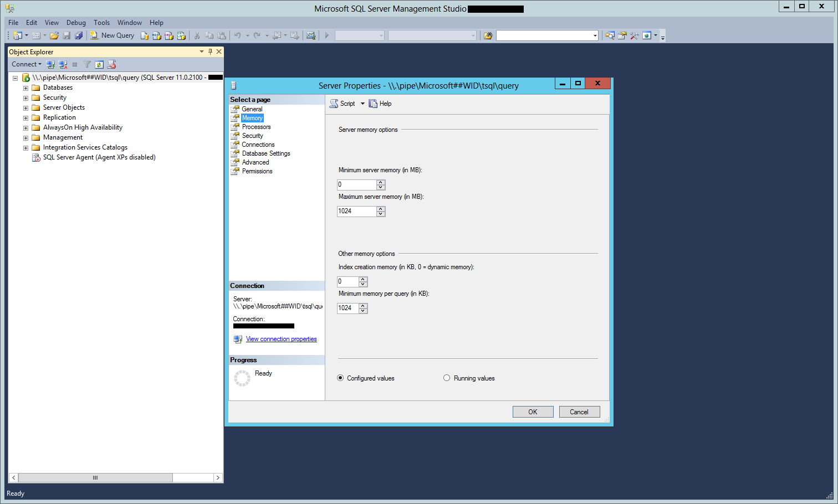Filter objects in Object Explorer

(x=87, y=64)
